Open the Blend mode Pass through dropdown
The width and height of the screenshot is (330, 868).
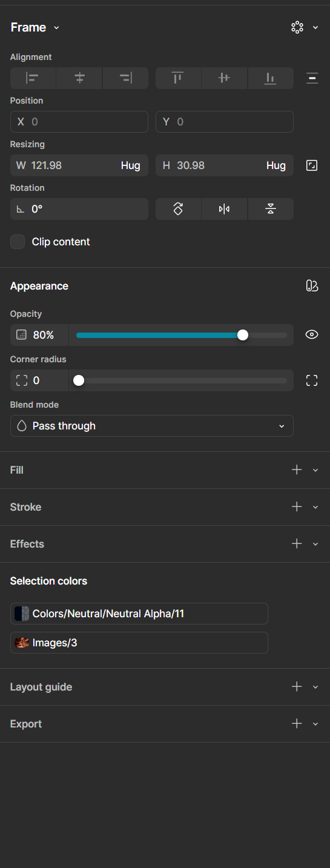tap(152, 426)
